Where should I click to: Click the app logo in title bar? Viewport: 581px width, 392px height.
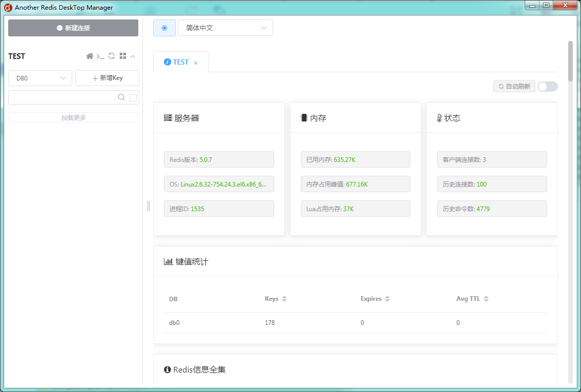click(x=8, y=7)
